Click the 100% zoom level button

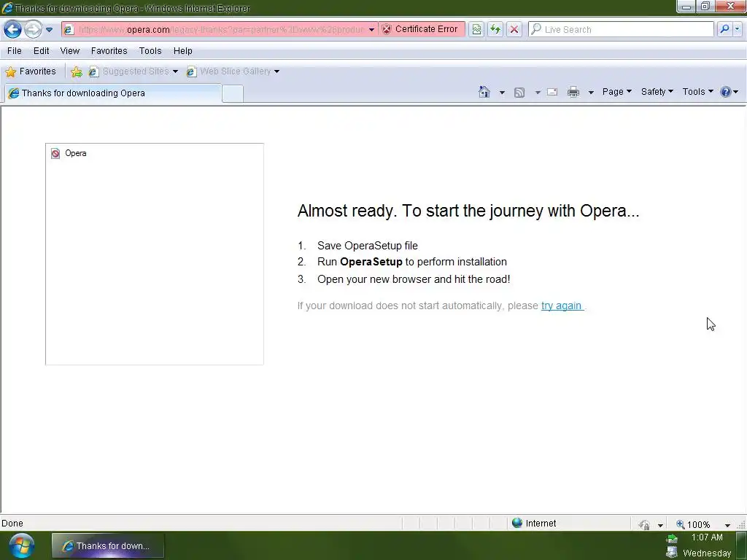pos(693,524)
